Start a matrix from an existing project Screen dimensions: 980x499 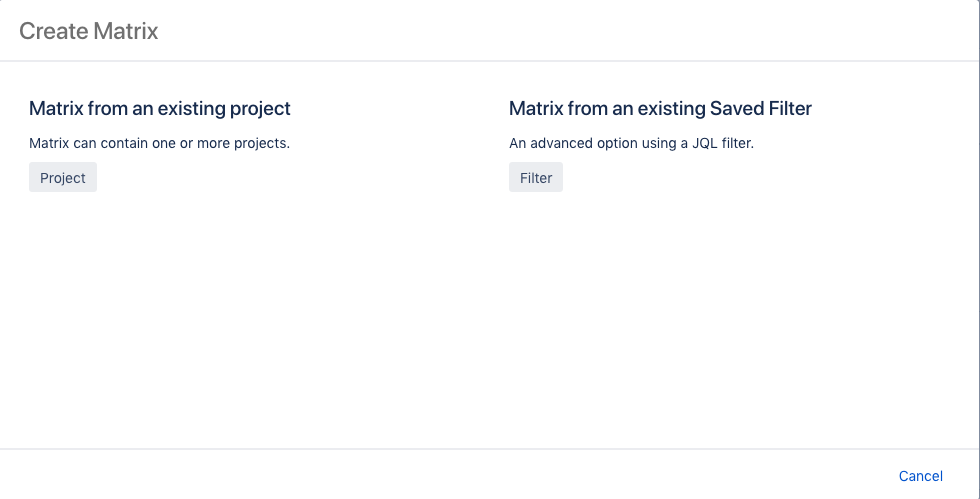pyautogui.click(x=63, y=178)
